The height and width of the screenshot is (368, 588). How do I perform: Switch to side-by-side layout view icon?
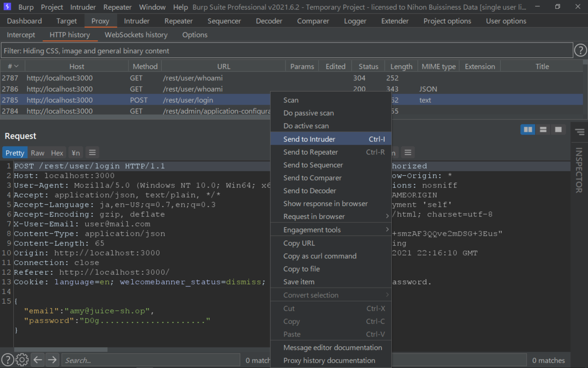(528, 130)
